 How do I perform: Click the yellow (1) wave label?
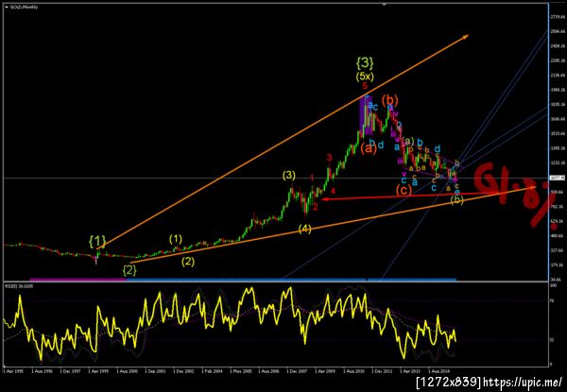tap(176, 239)
